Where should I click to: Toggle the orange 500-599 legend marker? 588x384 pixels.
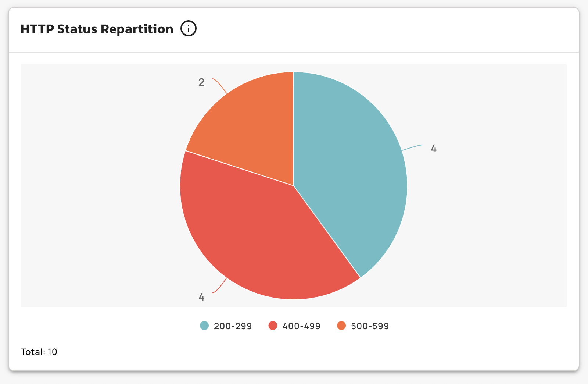point(341,326)
